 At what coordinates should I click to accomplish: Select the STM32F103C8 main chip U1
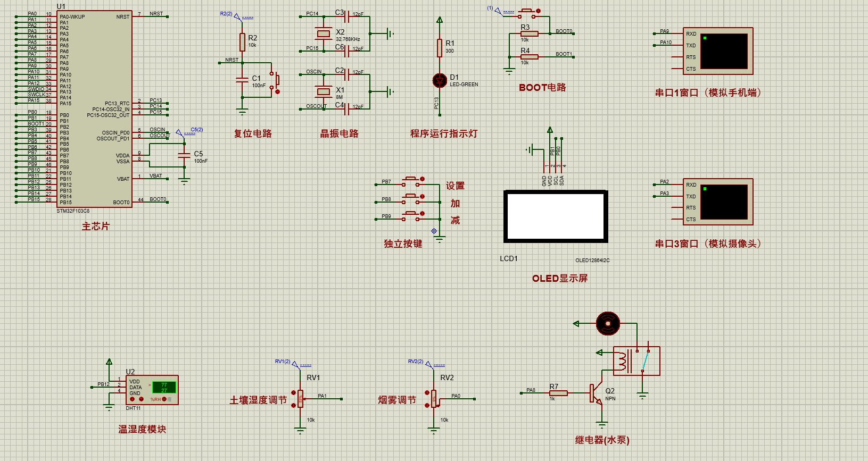pyautogui.click(x=95, y=109)
